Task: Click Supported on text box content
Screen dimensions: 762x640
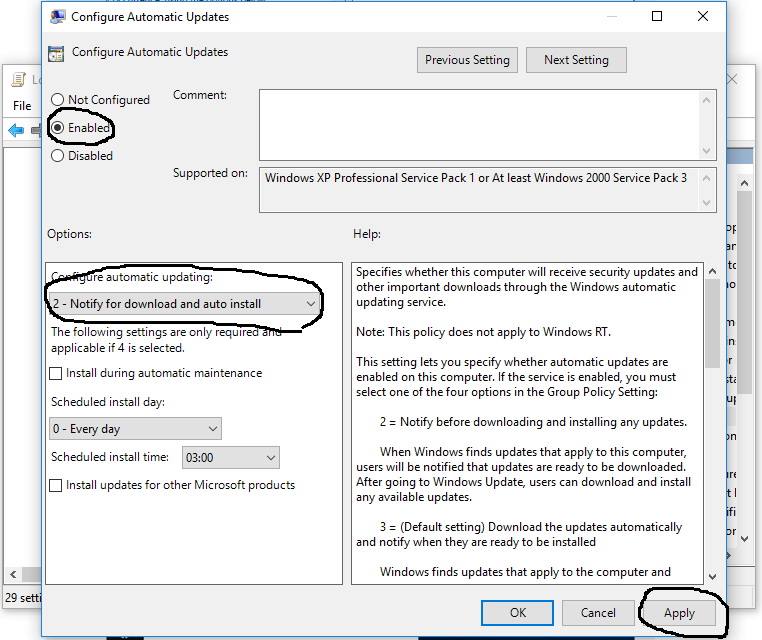Action: 476,178
